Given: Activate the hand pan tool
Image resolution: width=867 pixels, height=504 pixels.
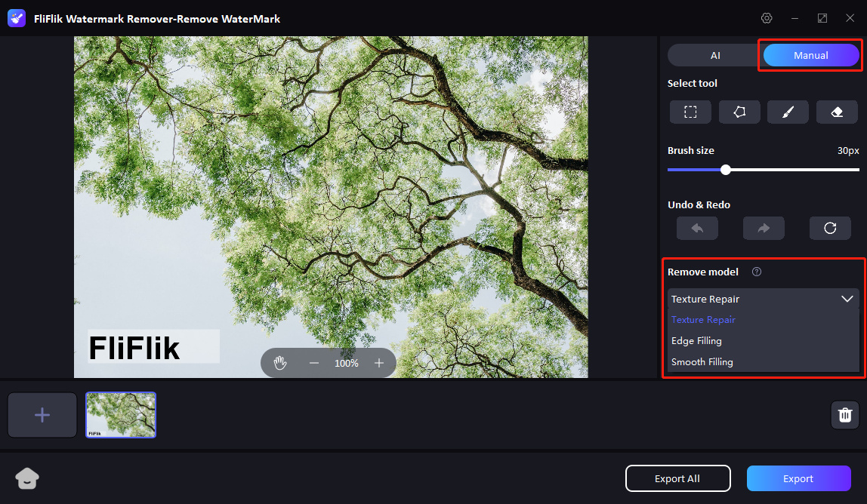Looking at the screenshot, I should click(x=279, y=363).
